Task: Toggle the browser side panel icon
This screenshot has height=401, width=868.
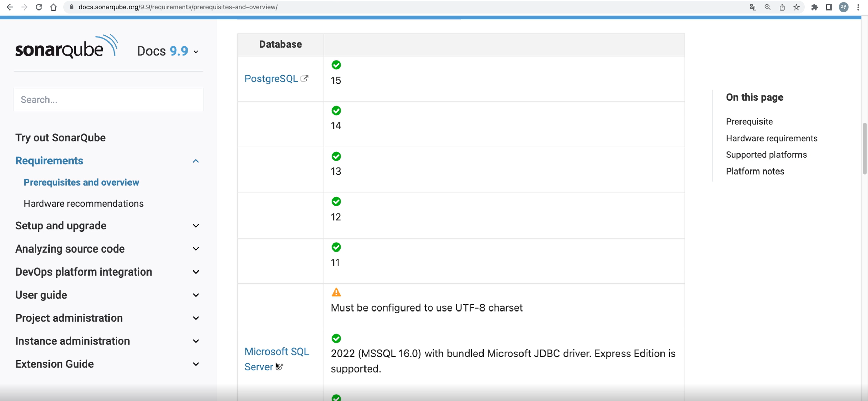Action: point(829,7)
